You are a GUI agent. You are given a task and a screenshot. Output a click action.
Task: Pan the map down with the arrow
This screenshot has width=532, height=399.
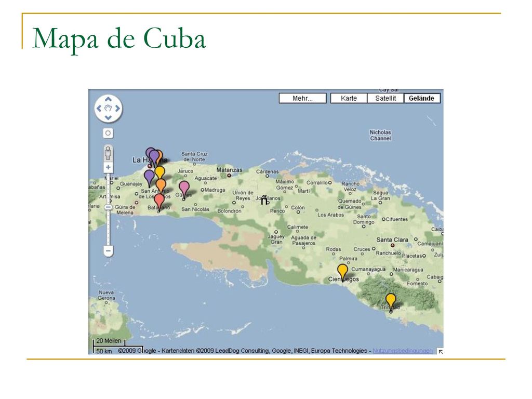pyautogui.click(x=108, y=118)
